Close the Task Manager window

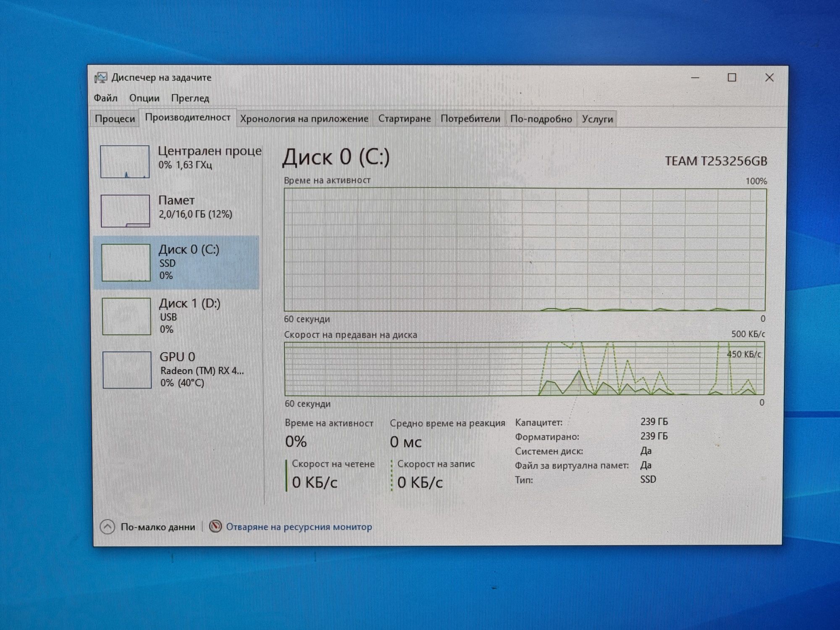(x=769, y=78)
